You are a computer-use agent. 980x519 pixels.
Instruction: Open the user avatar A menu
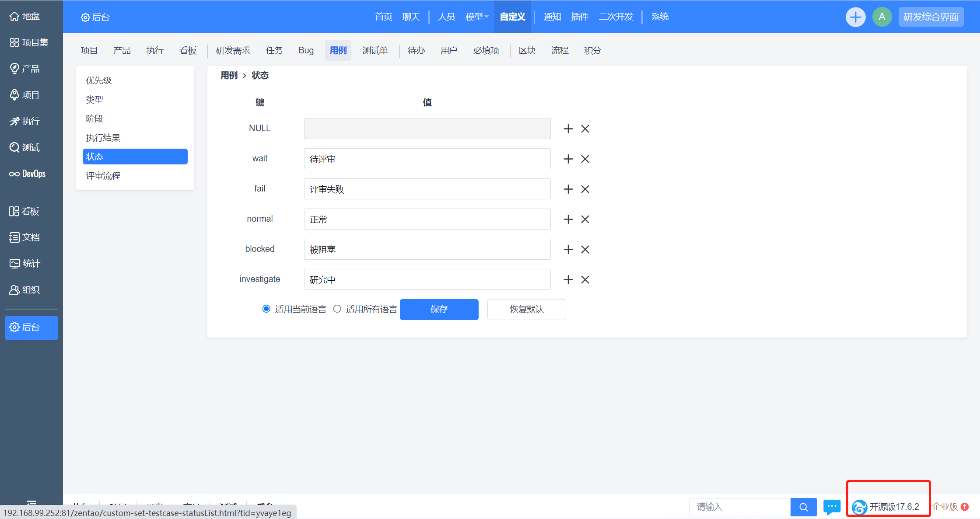pyautogui.click(x=882, y=17)
